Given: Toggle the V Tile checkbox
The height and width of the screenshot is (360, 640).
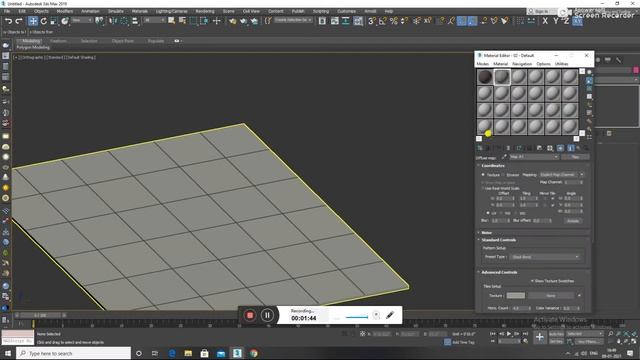Looking at the screenshot, I should 552,205.
